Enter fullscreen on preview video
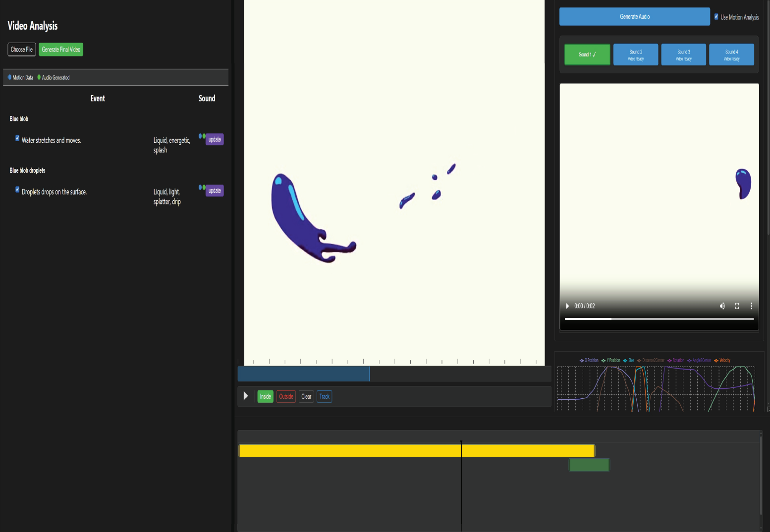770x532 pixels. (x=737, y=306)
